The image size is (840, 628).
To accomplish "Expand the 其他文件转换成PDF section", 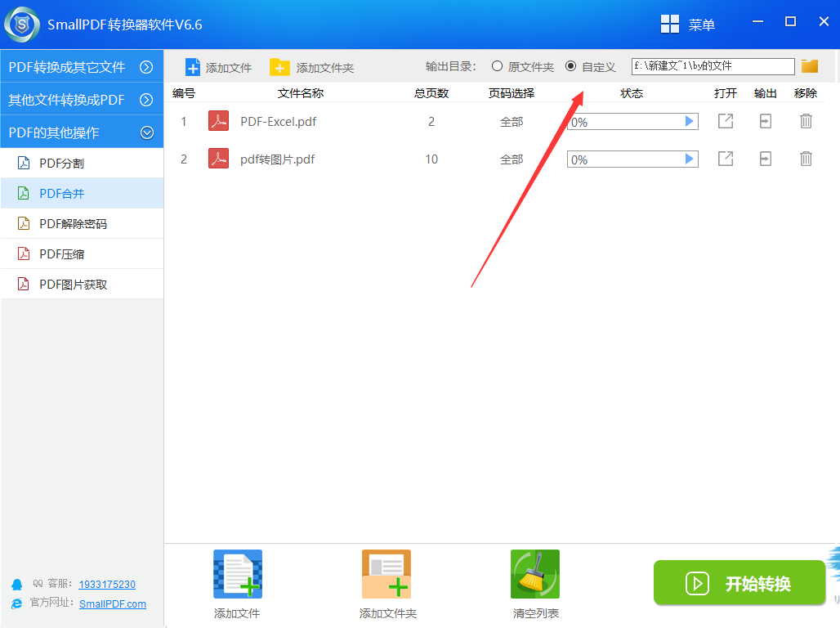I will coord(82,100).
